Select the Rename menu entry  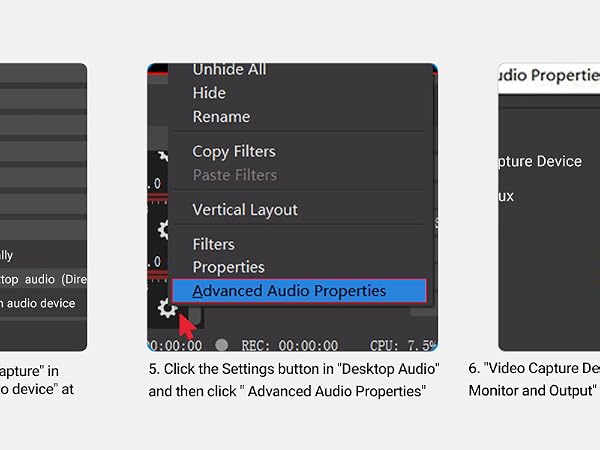coord(222,117)
